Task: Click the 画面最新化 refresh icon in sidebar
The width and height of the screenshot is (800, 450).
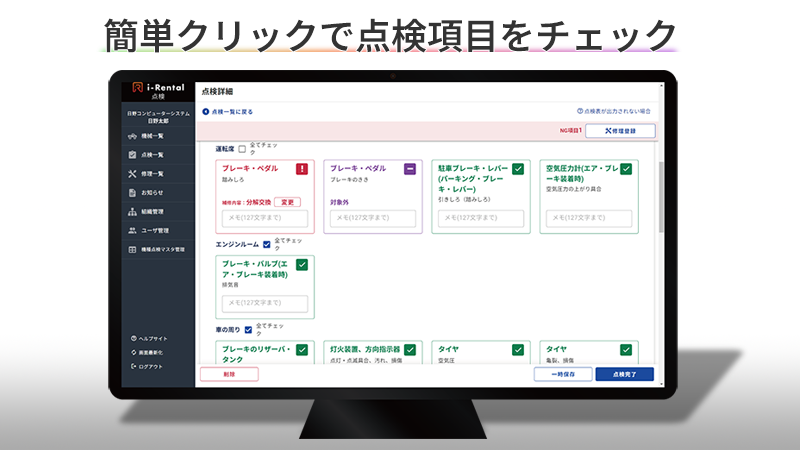Action: point(133,352)
